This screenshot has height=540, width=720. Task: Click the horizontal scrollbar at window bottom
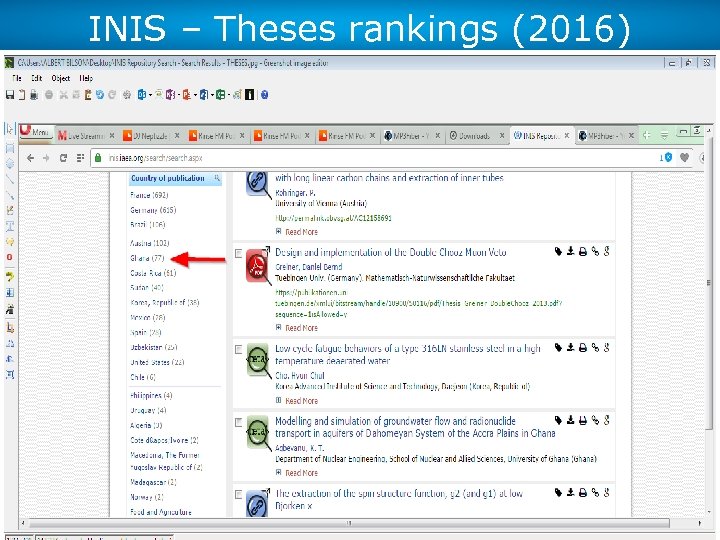[x=349, y=523]
